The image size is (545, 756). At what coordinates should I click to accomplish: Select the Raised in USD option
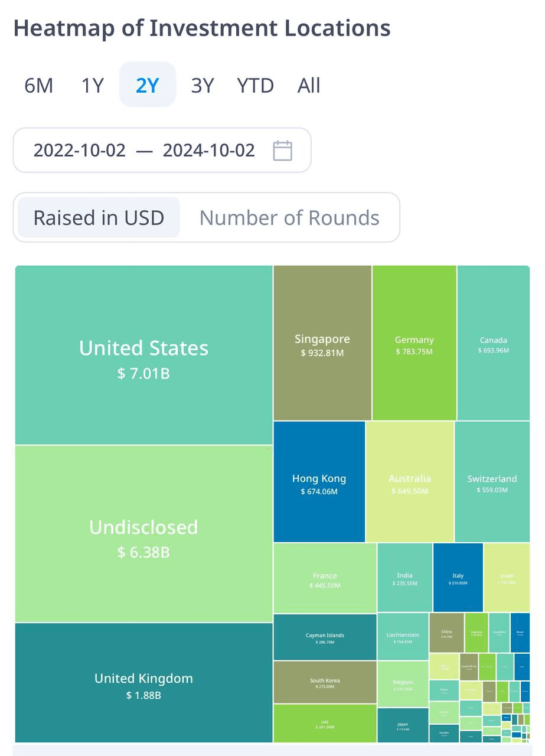pyautogui.click(x=99, y=217)
